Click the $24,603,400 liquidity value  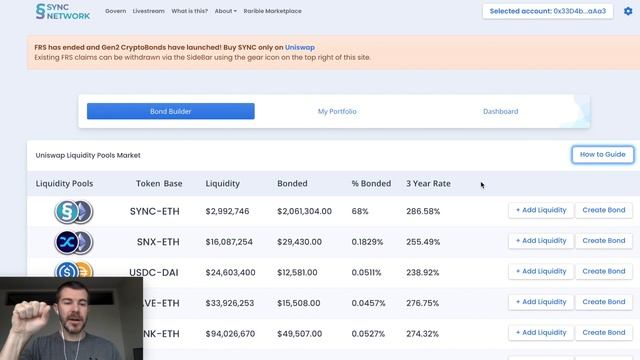click(230, 273)
